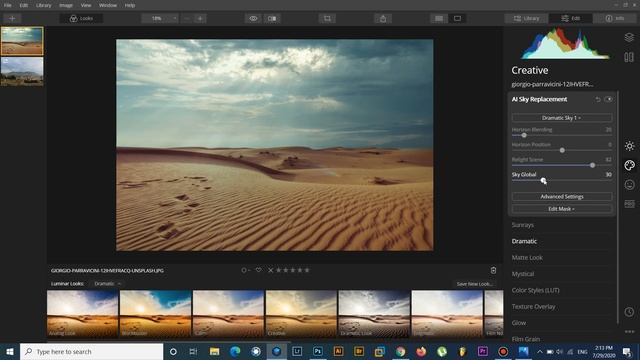Apply the Calm look preset
The height and width of the screenshot is (360, 640).
(228, 313)
